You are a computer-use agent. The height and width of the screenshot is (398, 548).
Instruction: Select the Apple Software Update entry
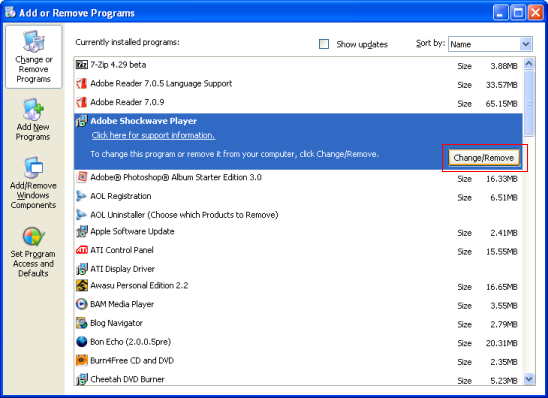pyautogui.click(x=298, y=232)
